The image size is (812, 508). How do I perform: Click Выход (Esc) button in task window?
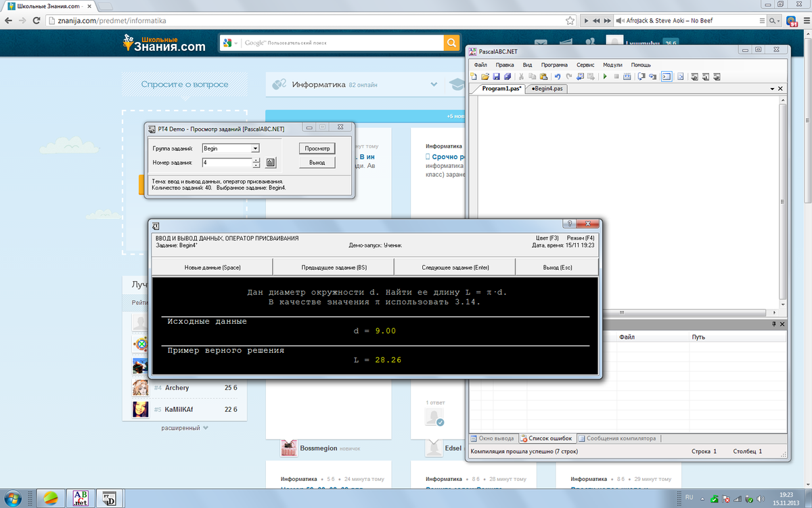(558, 268)
